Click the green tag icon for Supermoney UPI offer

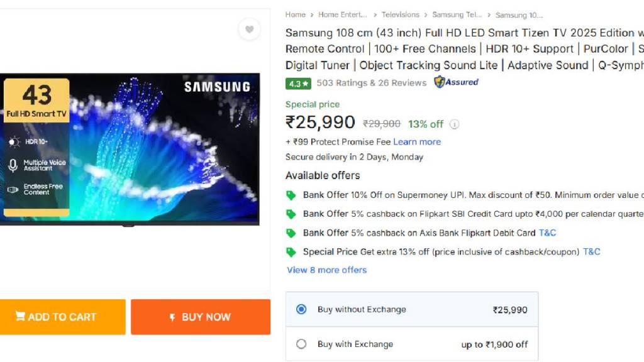tap(291, 195)
